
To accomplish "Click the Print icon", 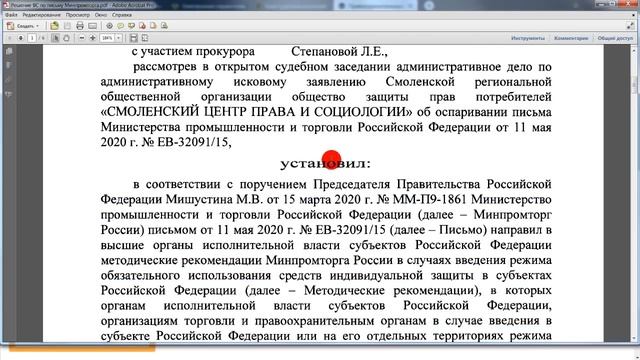I will (80, 26).
